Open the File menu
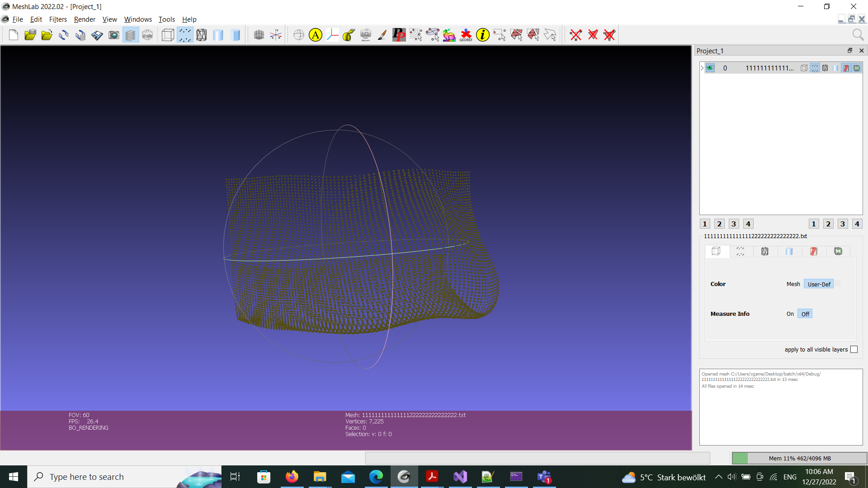Screen dimensions: 868x488 coord(18,19)
